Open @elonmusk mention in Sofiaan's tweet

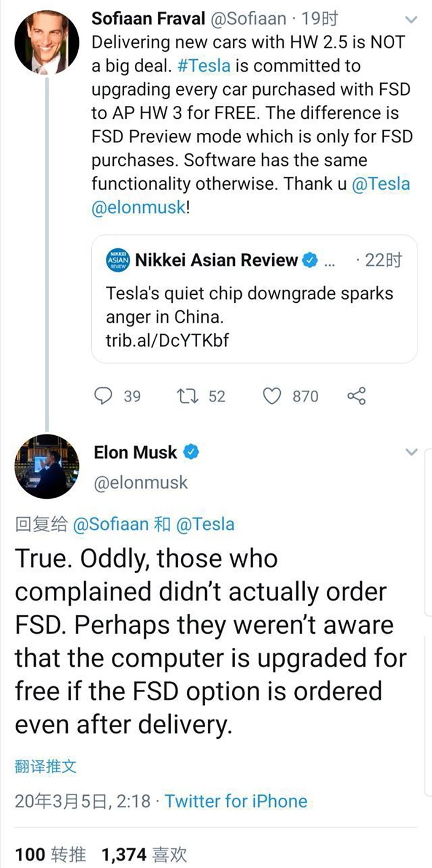(139, 207)
